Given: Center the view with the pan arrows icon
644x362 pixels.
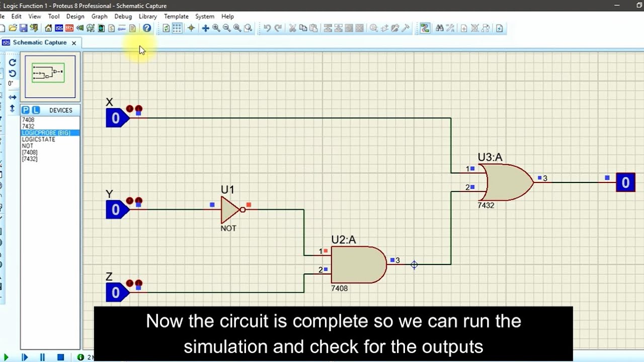Looking at the screenshot, I should [x=205, y=28].
